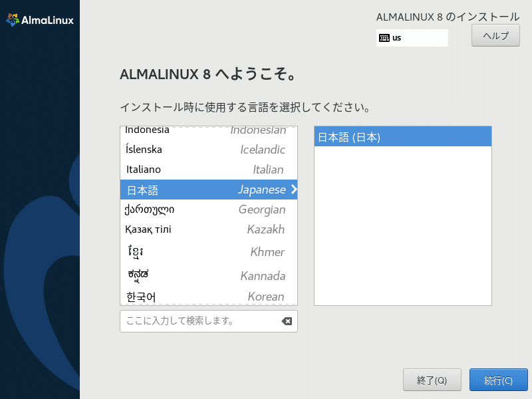
Task: Select the 日本語 (日本) locale entry
Action: 403,137
